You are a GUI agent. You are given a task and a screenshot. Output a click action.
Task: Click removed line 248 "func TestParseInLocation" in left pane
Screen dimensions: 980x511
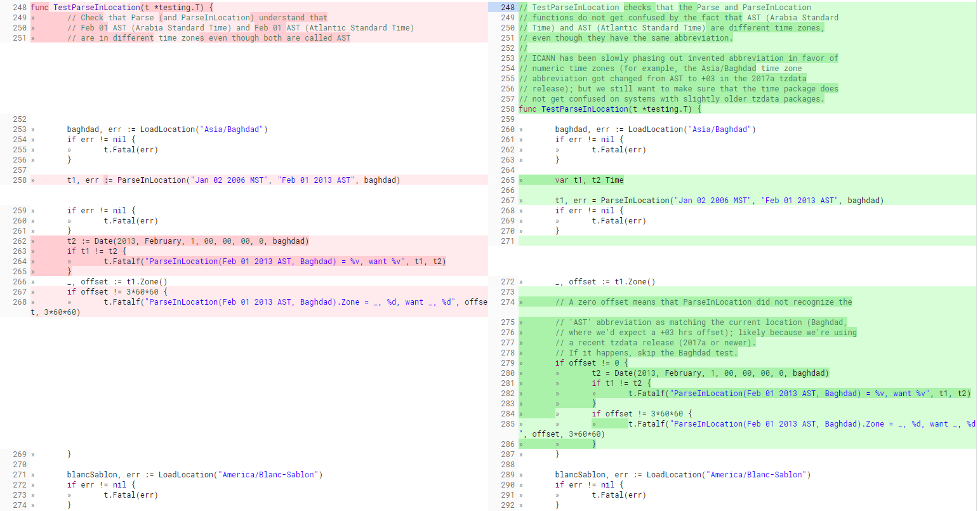click(122, 8)
